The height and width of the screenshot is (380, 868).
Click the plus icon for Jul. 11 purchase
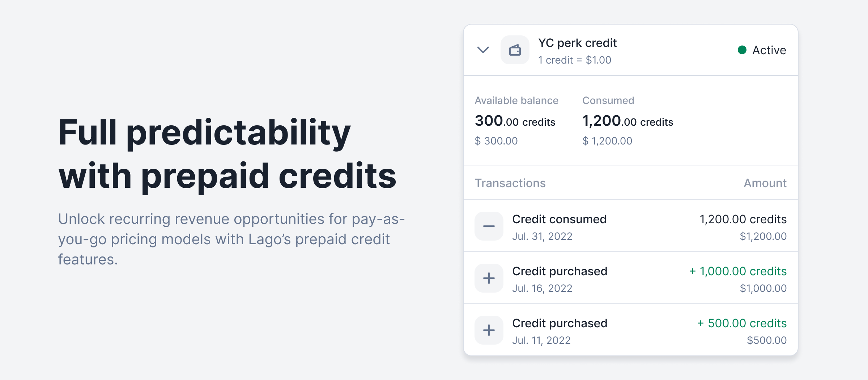tap(489, 330)
